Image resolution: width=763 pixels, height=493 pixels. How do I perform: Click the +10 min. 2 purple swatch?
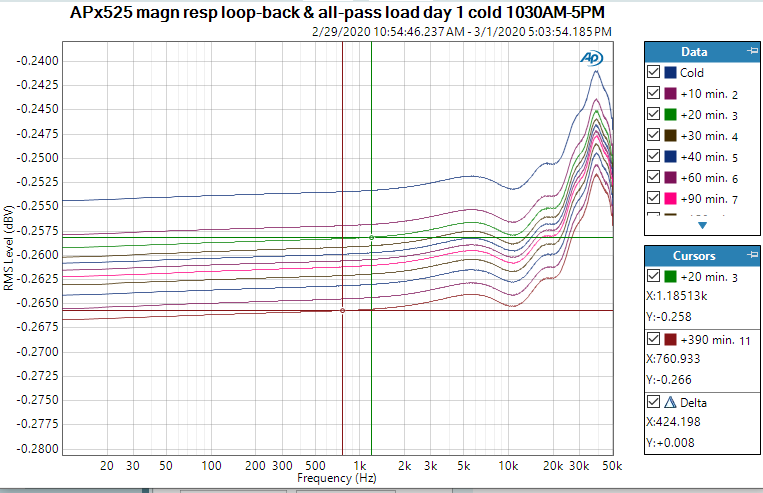pyautogui.click(x=670, y=93)
